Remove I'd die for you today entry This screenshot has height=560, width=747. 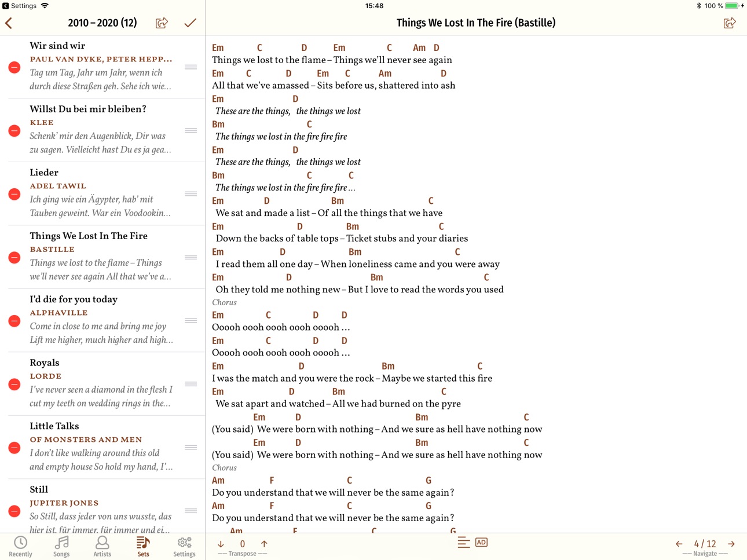(x=14, y=321)
